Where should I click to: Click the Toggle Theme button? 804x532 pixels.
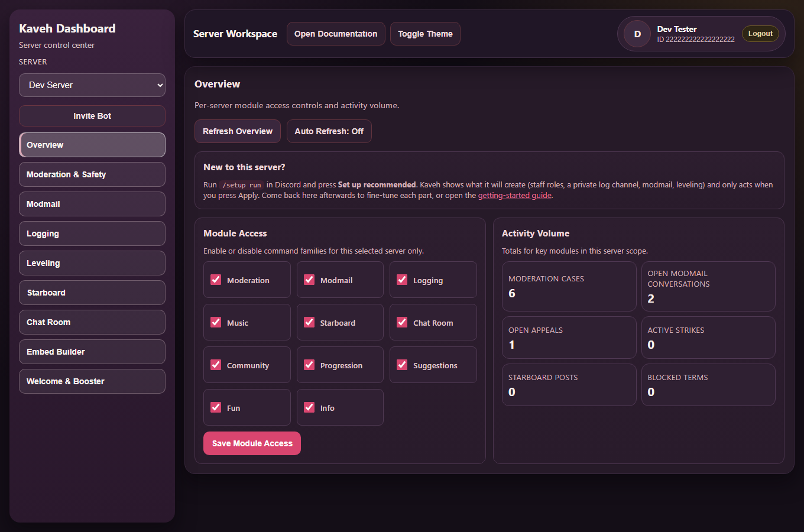click(x=425, y=34)
